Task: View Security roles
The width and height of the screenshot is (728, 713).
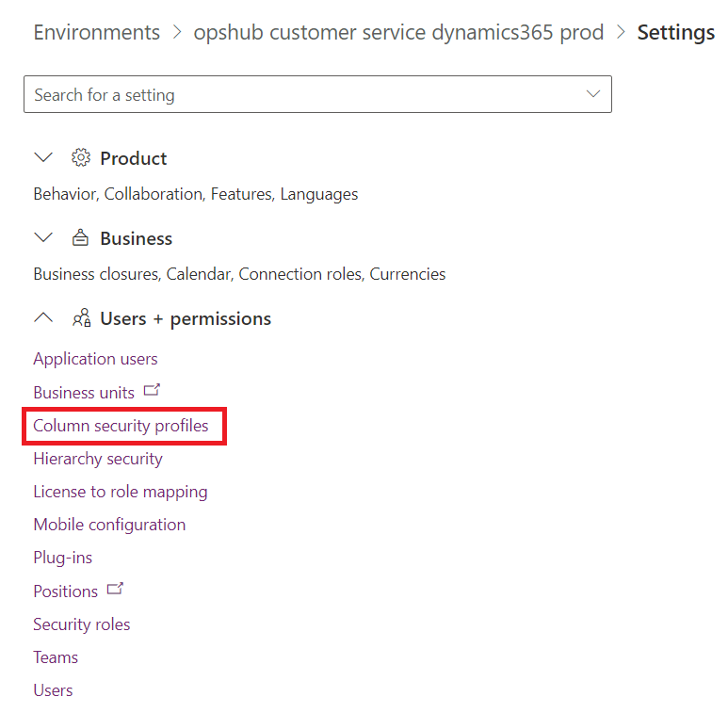Action: [x=81, y=624]
